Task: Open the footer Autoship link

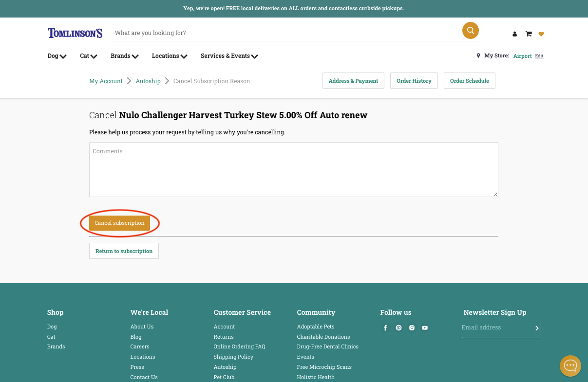Action: 225,367
